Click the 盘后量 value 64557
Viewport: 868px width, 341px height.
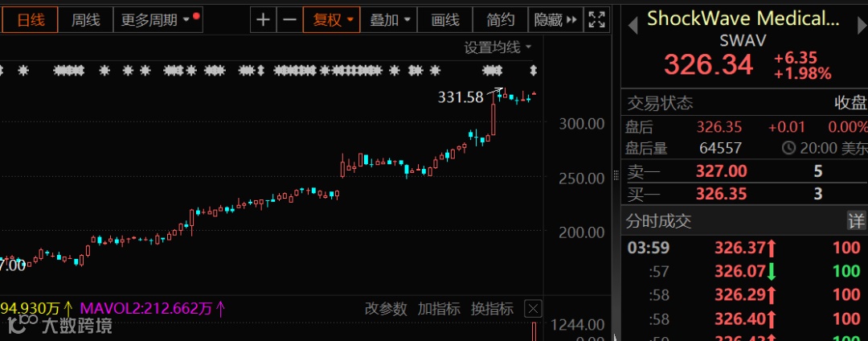tap(721, 148)
